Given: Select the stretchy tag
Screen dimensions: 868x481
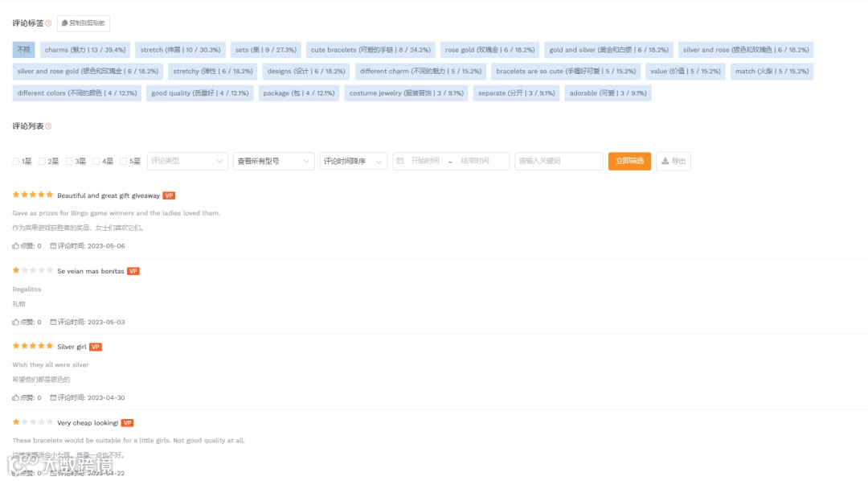Looking at the screenshot, I should 213,72.
